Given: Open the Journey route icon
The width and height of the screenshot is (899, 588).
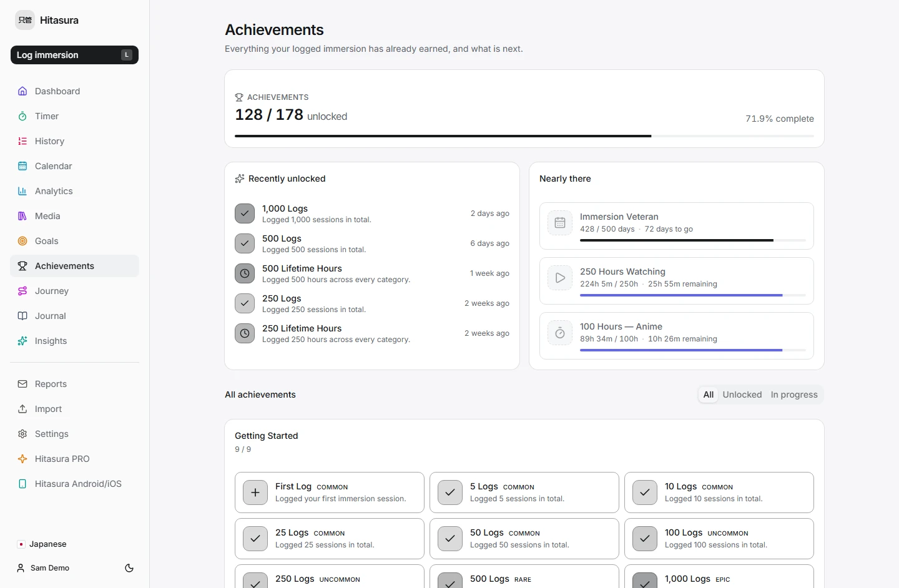Looking at the screenshot, I should 22,291.
